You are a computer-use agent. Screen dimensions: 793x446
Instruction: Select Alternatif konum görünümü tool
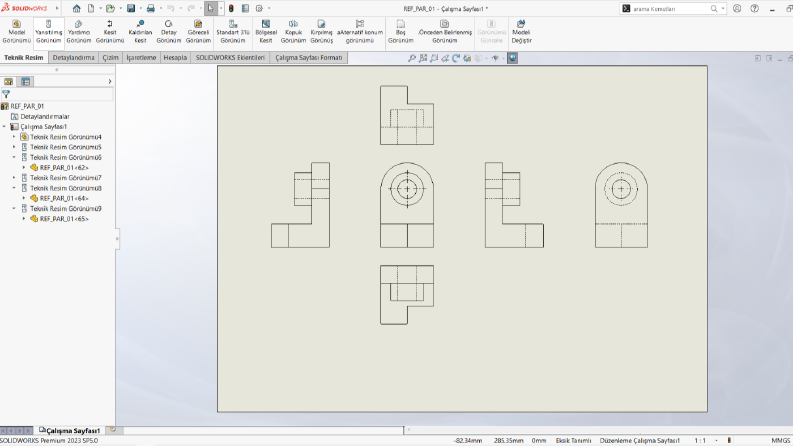point(360,32)
